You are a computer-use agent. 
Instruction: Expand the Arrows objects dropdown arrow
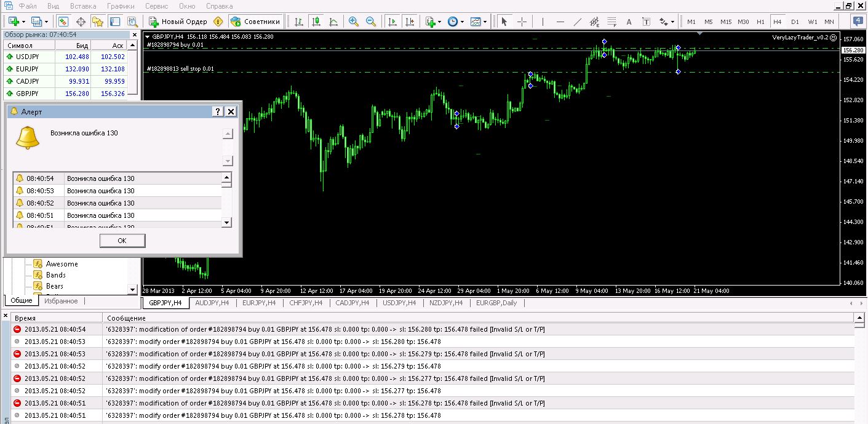coord(673,22)
